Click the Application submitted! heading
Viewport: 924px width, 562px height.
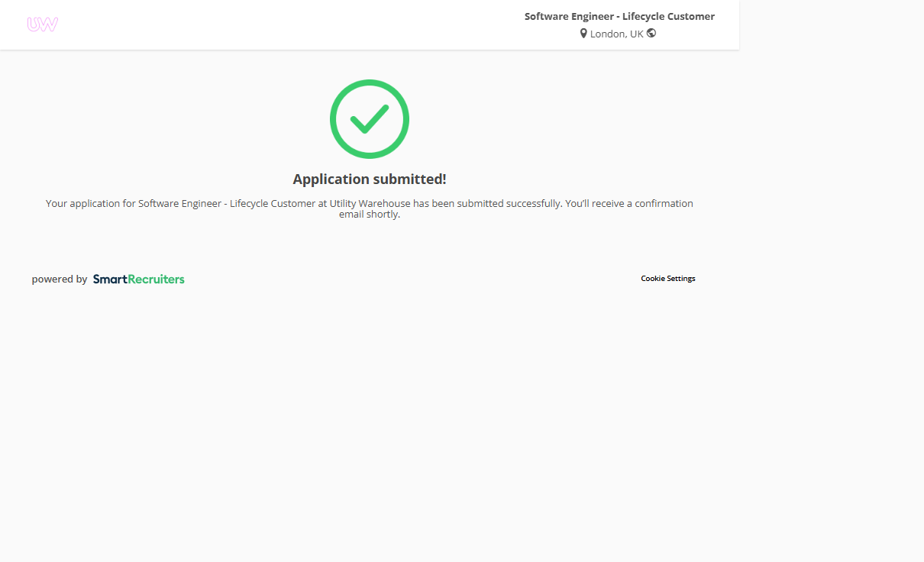pyautogui.click(x=370, y=179)
